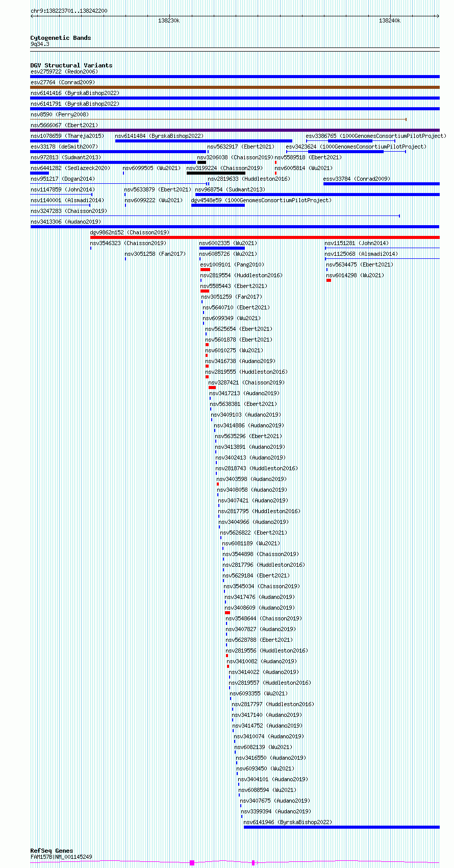Image resolution: width=454 pixels, height=868 pixels.
Task: Open nsv5666067 (Ebert2021) variant label
Action: tap(64, 125)
